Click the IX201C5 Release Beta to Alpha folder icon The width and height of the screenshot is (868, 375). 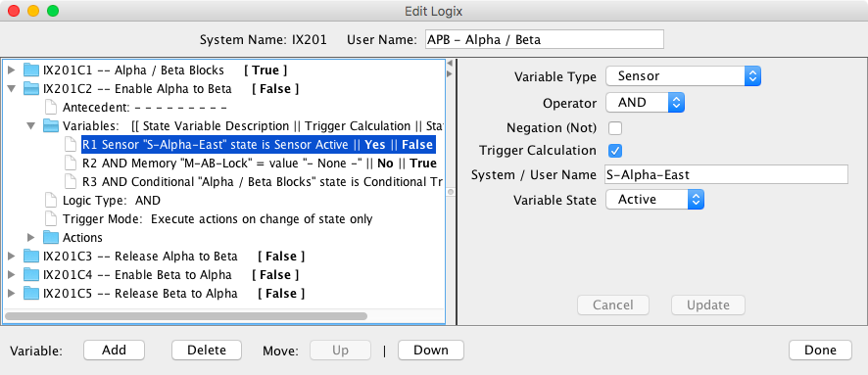pos(31,294)
